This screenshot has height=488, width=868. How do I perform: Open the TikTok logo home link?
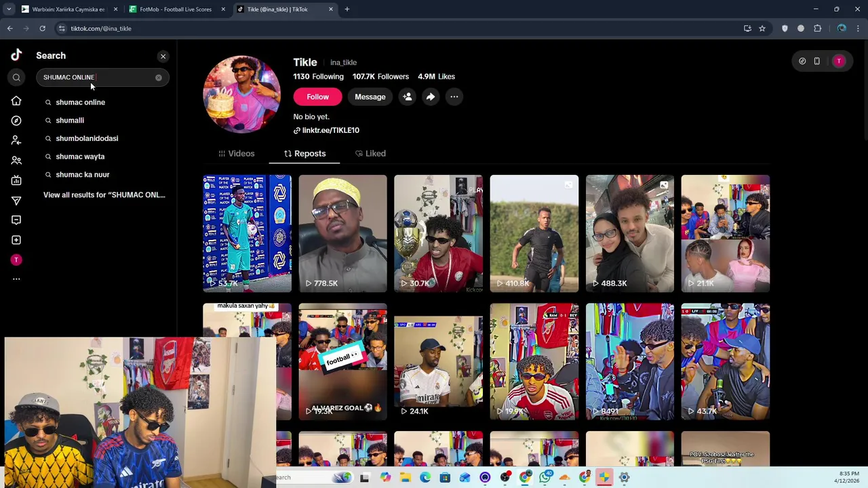[16, 56]
